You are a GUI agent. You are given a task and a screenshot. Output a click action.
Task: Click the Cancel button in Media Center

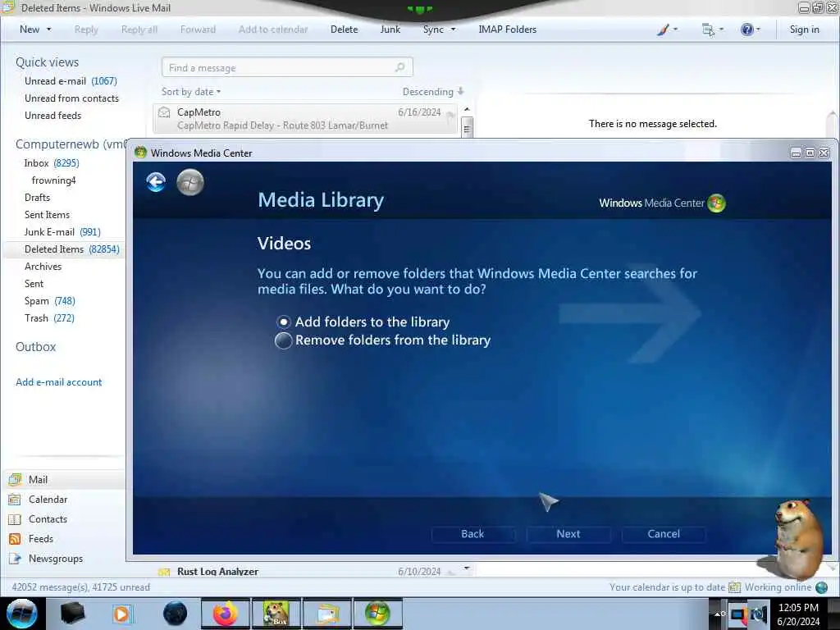tap(664, 534)
